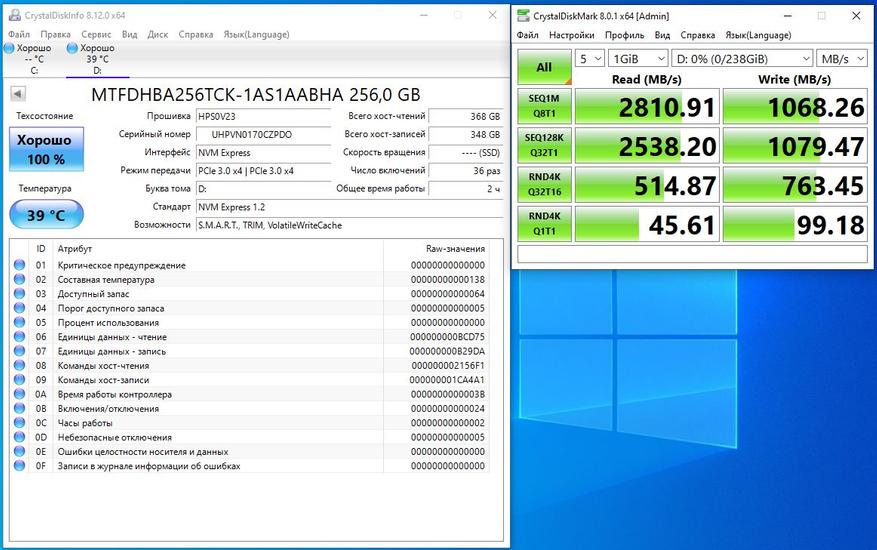Click the status circle beside Составная температура
The image size is (877, 550).
coord(19,279)
